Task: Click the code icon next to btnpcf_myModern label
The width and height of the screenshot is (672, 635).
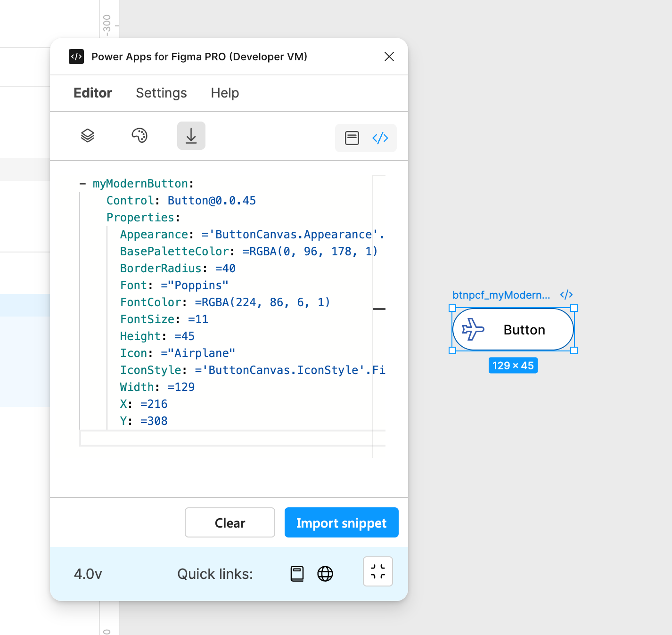Action: (x=566, y=295)
